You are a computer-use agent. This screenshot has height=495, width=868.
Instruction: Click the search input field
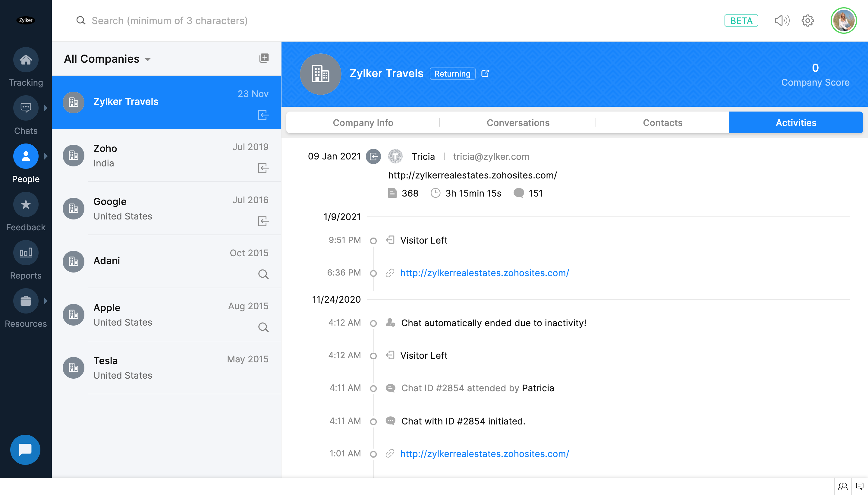point(170,21)
